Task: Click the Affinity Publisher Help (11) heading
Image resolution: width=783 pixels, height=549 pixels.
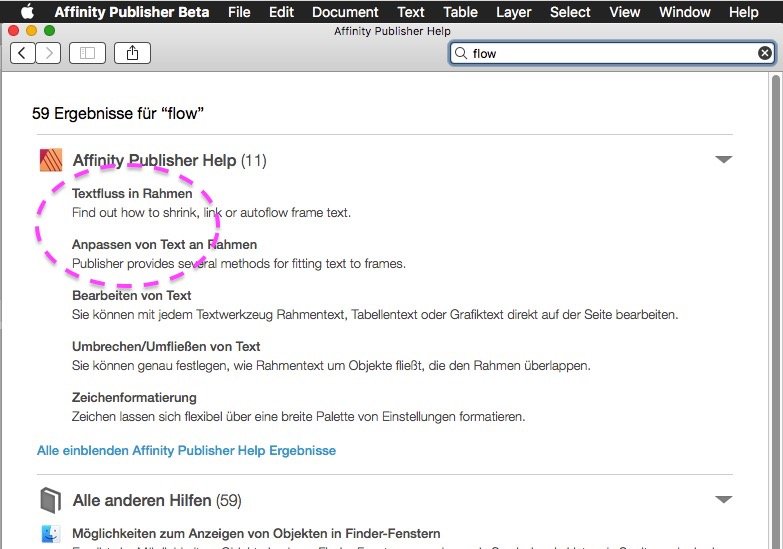Action: [169, 160]
